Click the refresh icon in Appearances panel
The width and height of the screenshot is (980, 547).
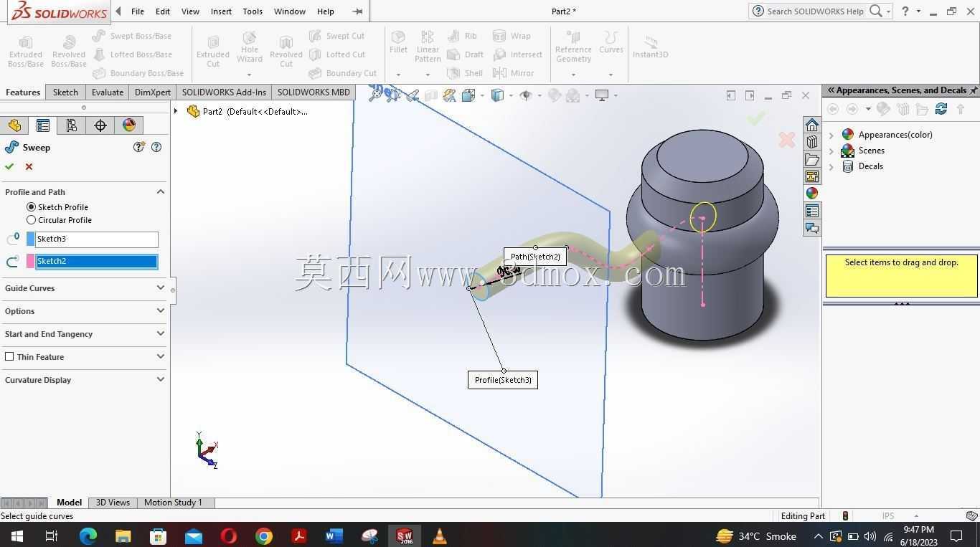941,109
